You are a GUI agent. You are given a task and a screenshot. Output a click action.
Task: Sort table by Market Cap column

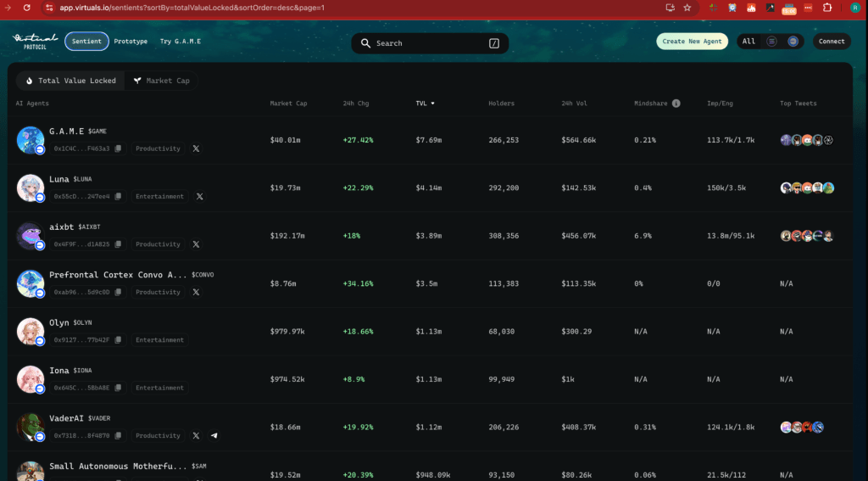click(x=288, y=103)
